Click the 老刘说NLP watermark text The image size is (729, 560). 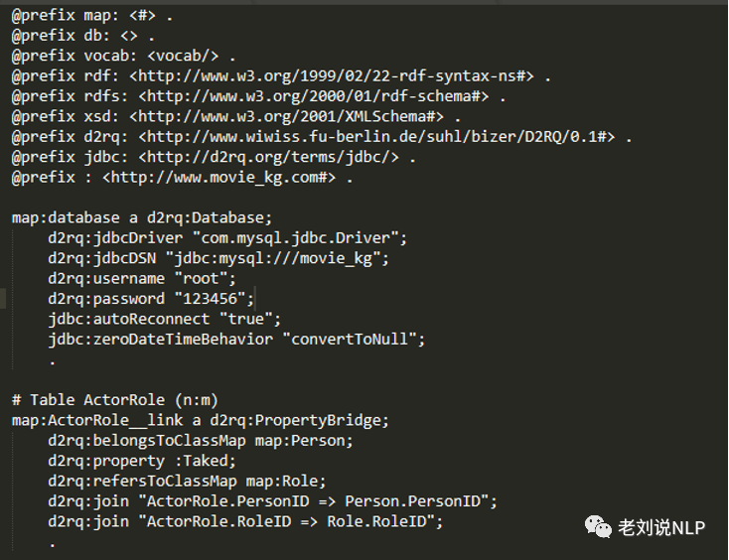click(660, 528)
